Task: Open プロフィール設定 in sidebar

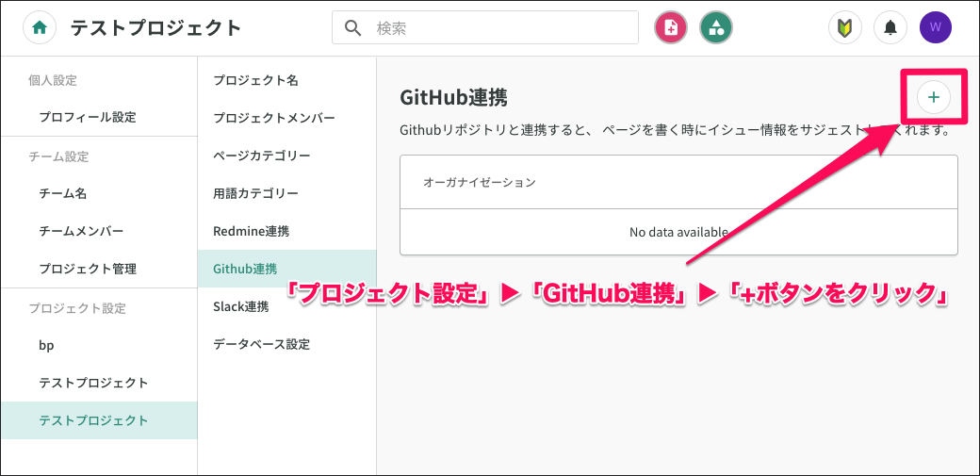Action: click(88, 117)
